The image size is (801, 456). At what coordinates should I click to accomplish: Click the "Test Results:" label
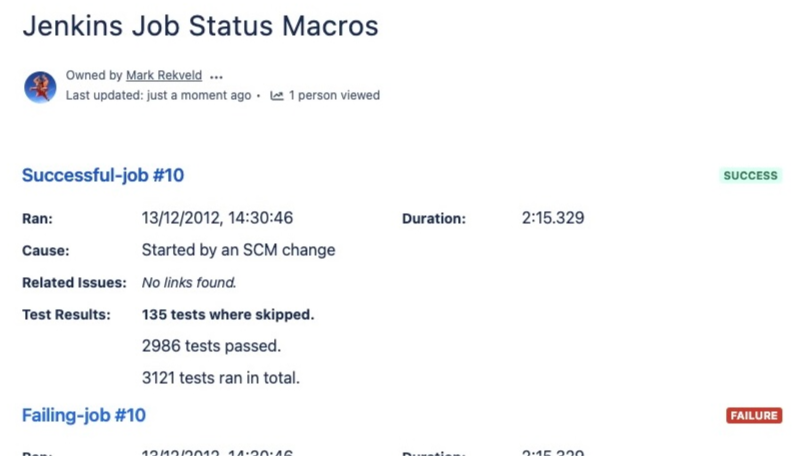66,315
